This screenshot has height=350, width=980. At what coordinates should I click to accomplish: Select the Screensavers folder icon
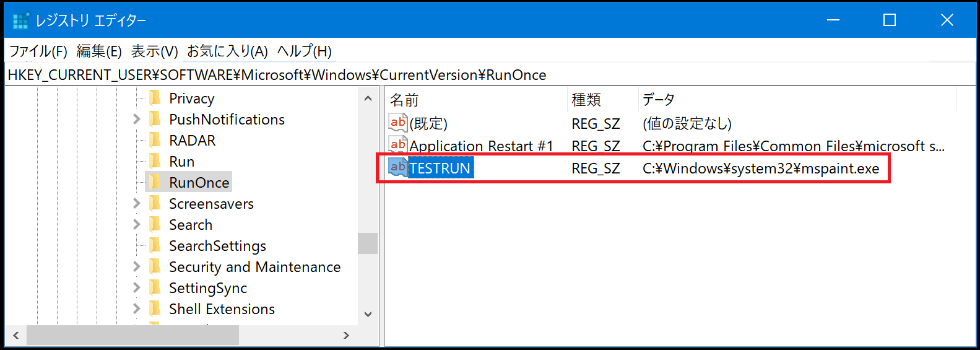(155, 203)
